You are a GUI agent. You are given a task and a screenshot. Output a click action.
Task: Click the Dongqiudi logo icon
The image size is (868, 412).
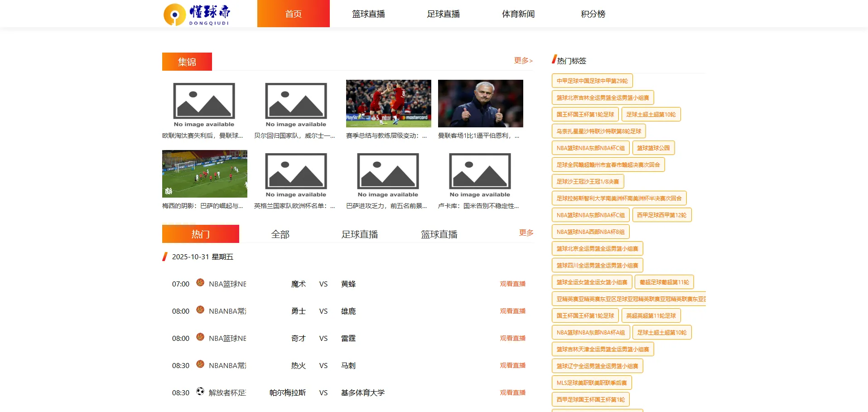(175, 15)
